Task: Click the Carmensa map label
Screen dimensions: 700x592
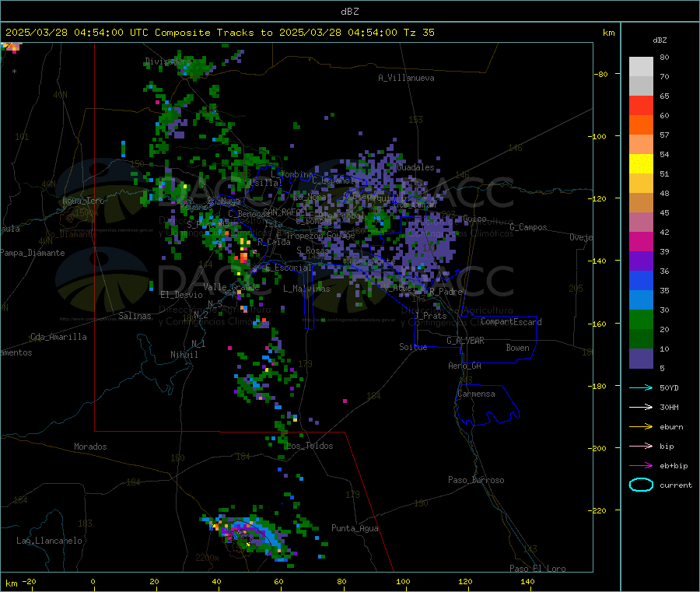Action: coord(476,394)
